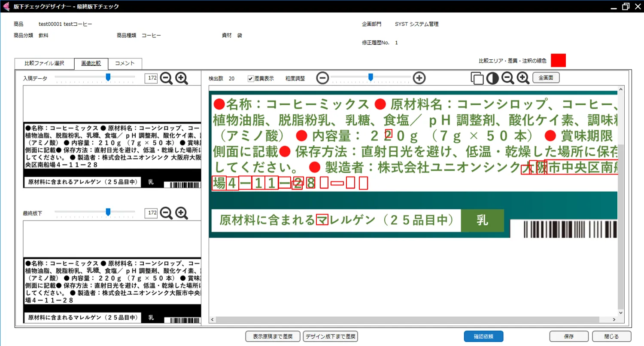Click the 粒度調整 slider handle
Viewport: 644px width, 346px height.
[371, 77]
